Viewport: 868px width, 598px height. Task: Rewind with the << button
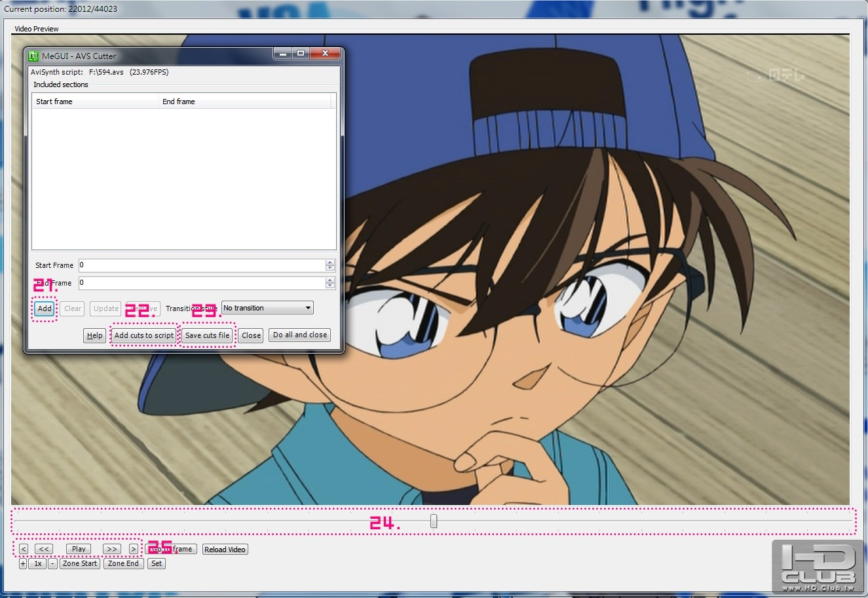44,549
